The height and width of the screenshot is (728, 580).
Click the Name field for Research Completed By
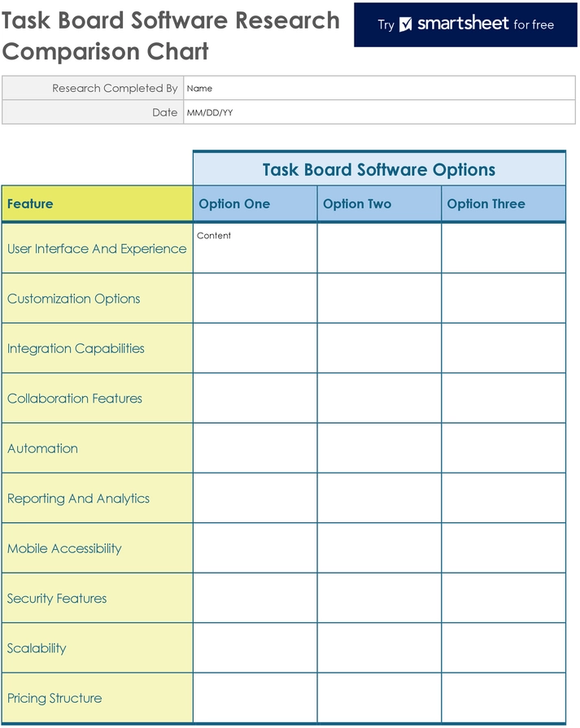379,88
